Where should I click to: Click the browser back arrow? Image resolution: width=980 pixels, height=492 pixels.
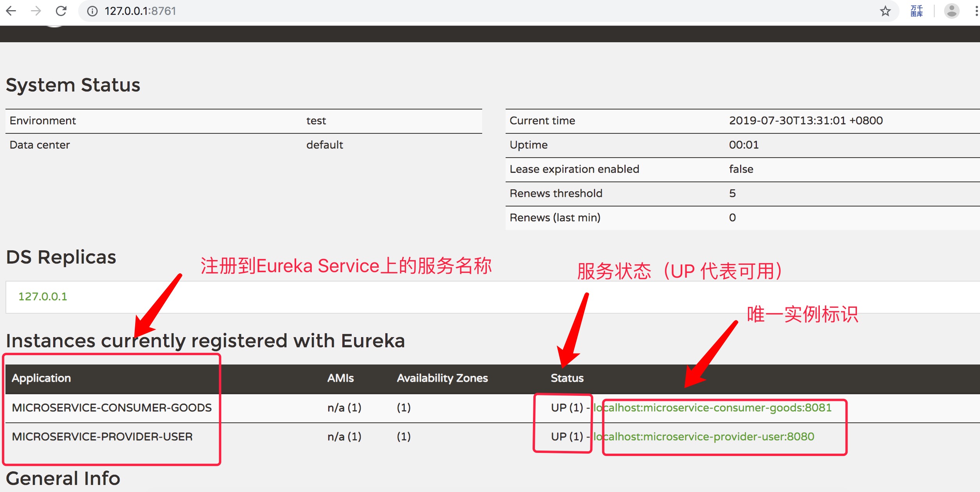(x=11, y=11)
